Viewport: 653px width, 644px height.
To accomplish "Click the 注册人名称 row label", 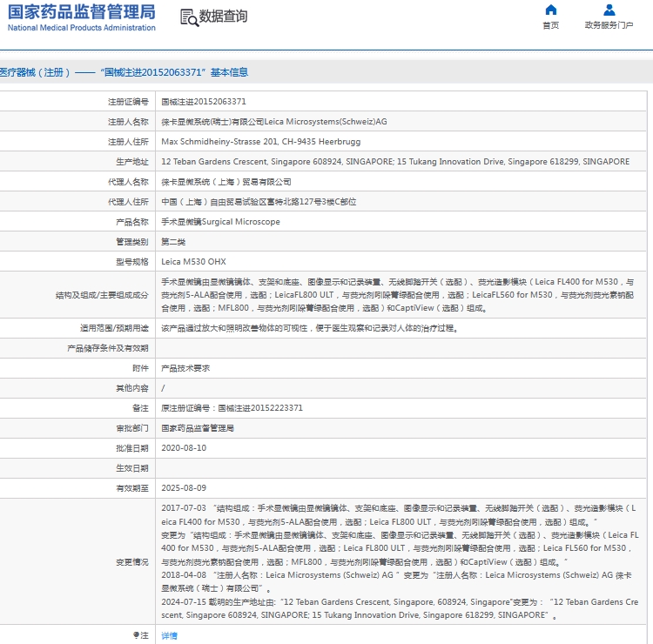I will pos(128,122).
